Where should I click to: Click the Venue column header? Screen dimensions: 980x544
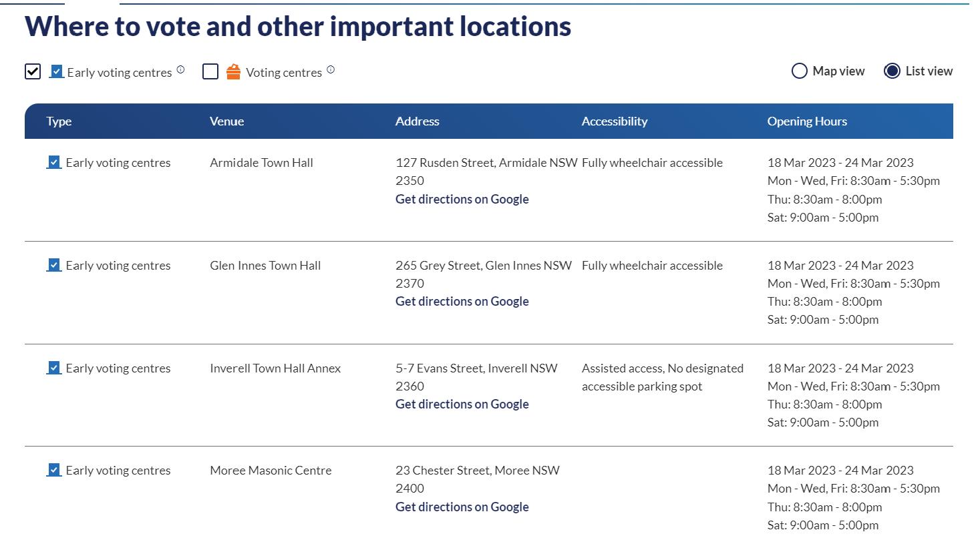(227, 121)
